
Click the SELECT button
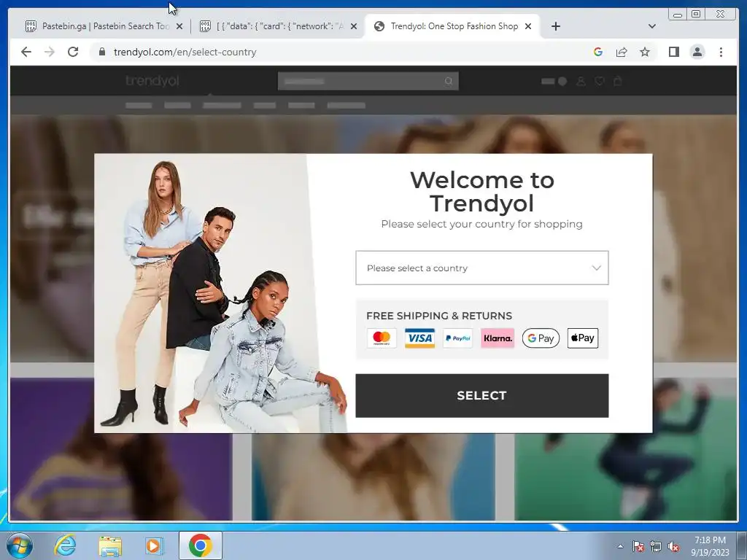coord(481,396)
